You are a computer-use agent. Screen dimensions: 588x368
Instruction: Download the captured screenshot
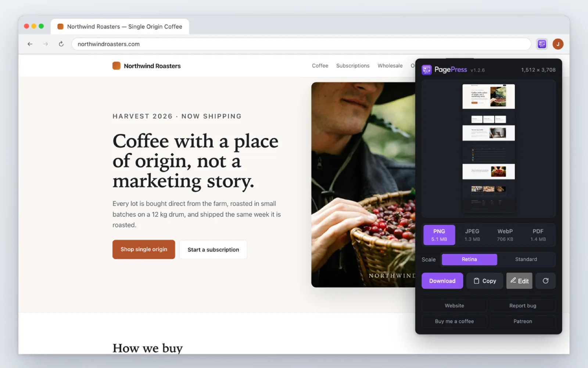point(442,281)
